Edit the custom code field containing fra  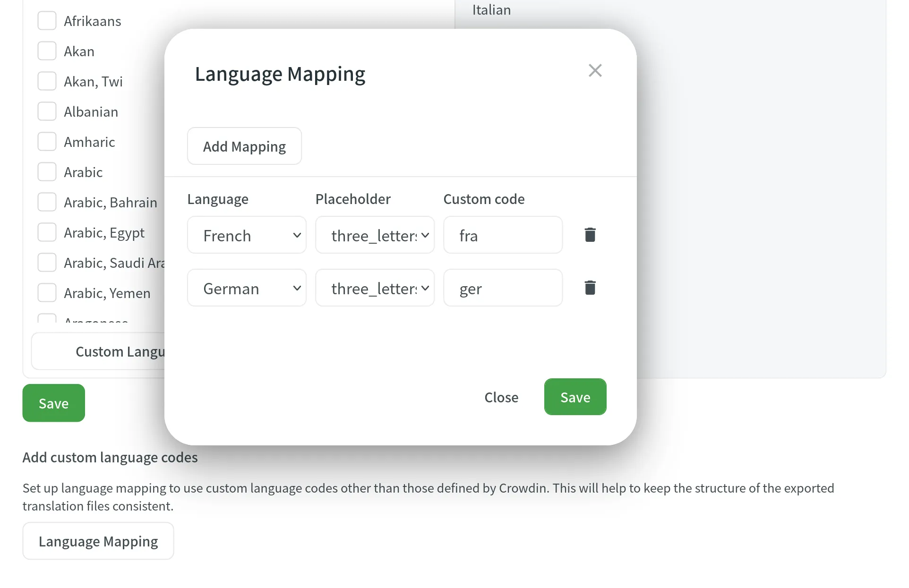pos(502,235)
